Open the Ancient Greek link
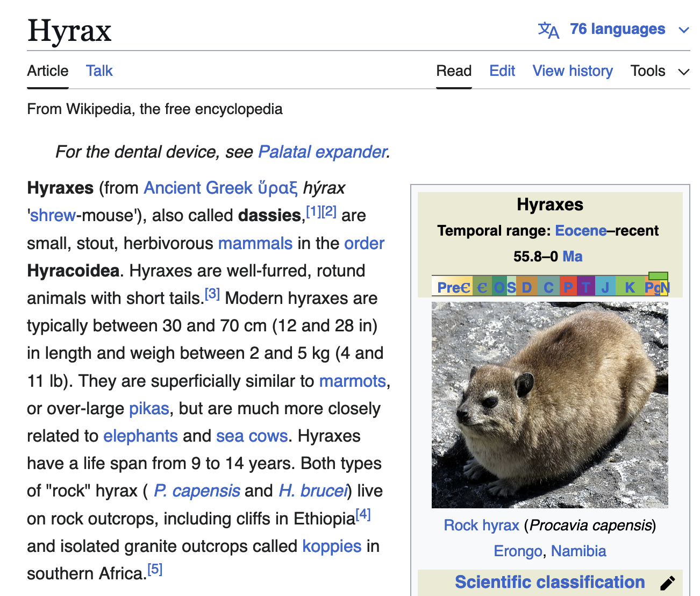 pyautogui.click(x=197, y=188)
